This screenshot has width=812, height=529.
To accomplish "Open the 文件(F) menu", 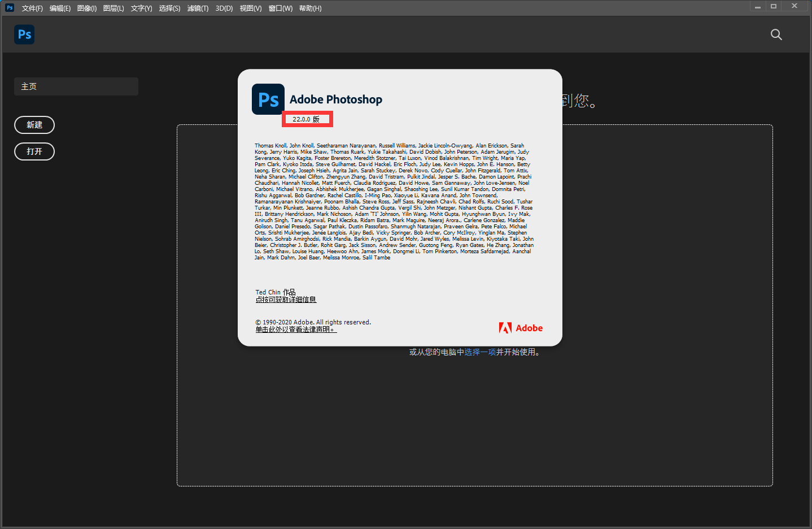I will 32,8.
